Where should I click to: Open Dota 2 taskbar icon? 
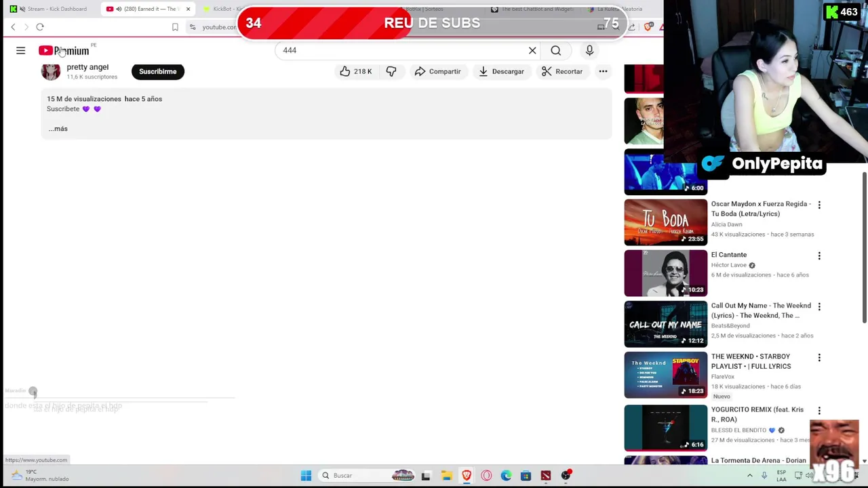pyautogui.click(x=546, y=476)
